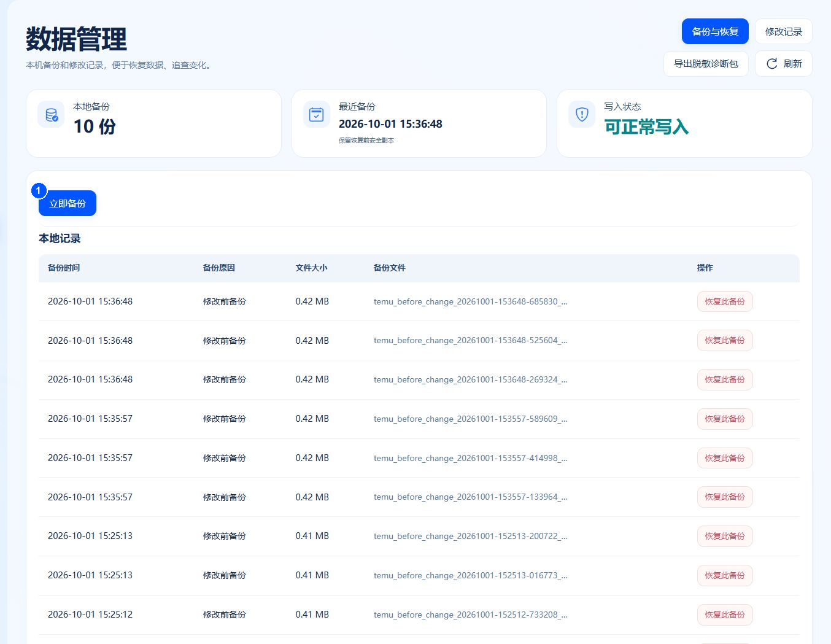
Task: Click the 10 份 local backup count
Action: 95,126
